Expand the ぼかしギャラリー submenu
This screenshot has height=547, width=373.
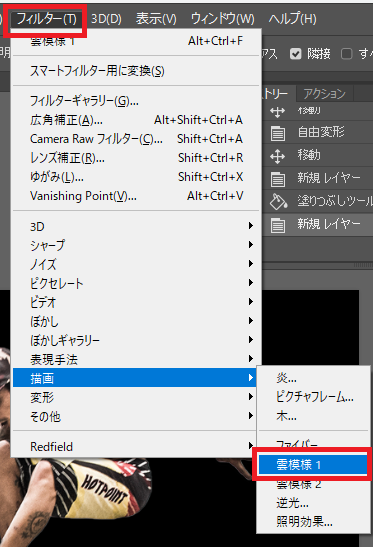pos(136,340)
